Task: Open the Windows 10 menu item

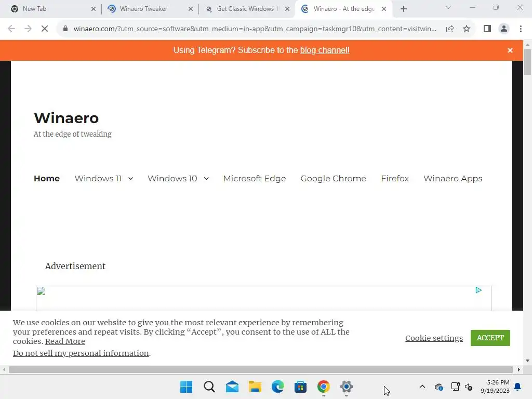Action: pyautogui.click(x=172, y=179)
